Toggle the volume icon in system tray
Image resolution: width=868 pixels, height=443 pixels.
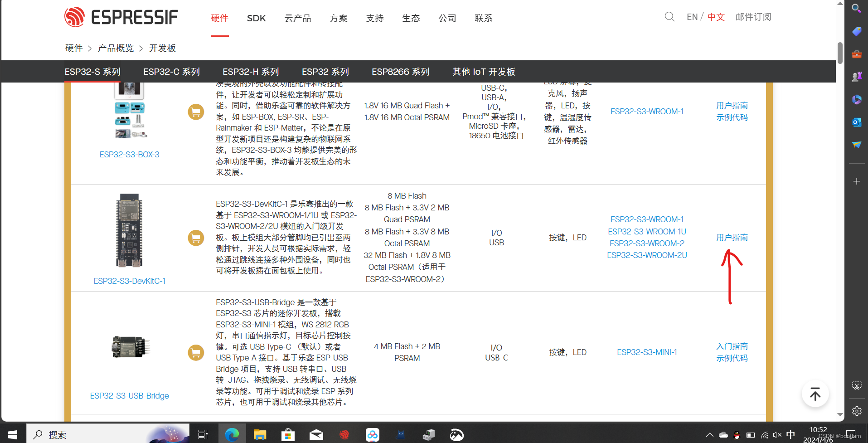[x=777, y=435]
